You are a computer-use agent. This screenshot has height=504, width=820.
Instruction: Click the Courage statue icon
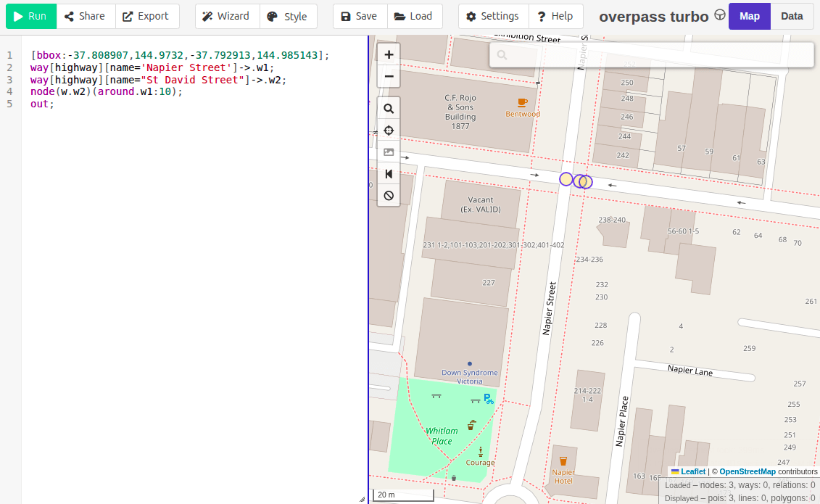(x=481, y=452)
